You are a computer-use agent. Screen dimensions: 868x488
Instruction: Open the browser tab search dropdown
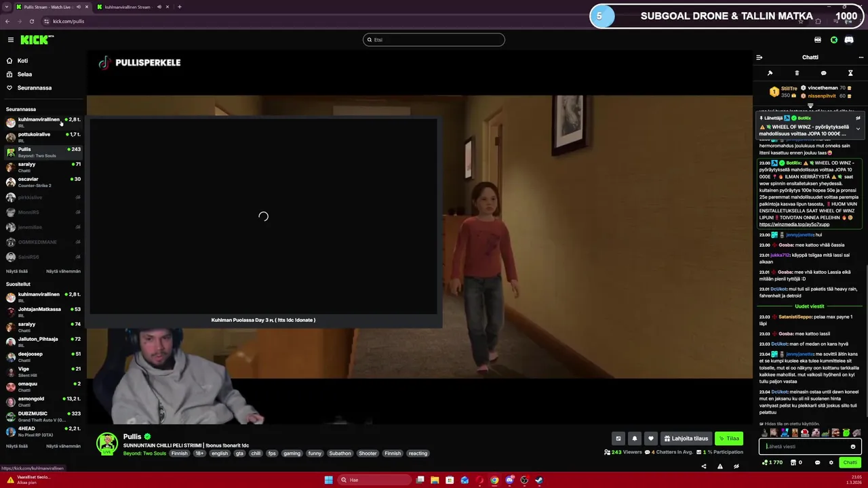(x=6, y=7)
